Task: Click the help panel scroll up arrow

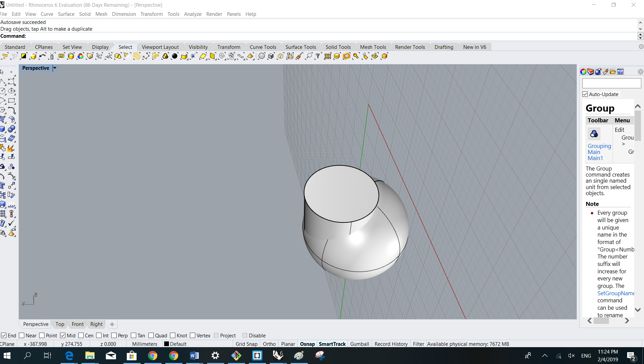Action: coord(638,107)
